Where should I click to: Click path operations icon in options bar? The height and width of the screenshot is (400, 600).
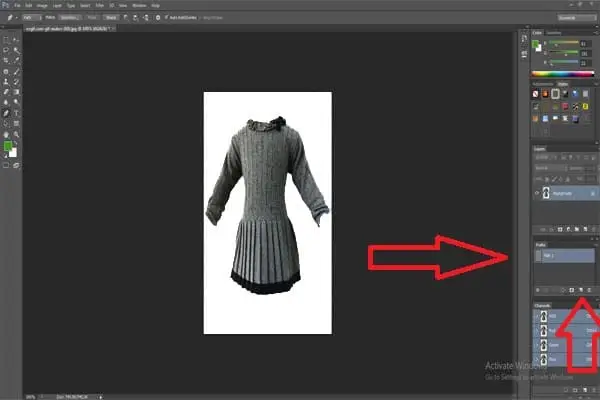pos(126,18)
